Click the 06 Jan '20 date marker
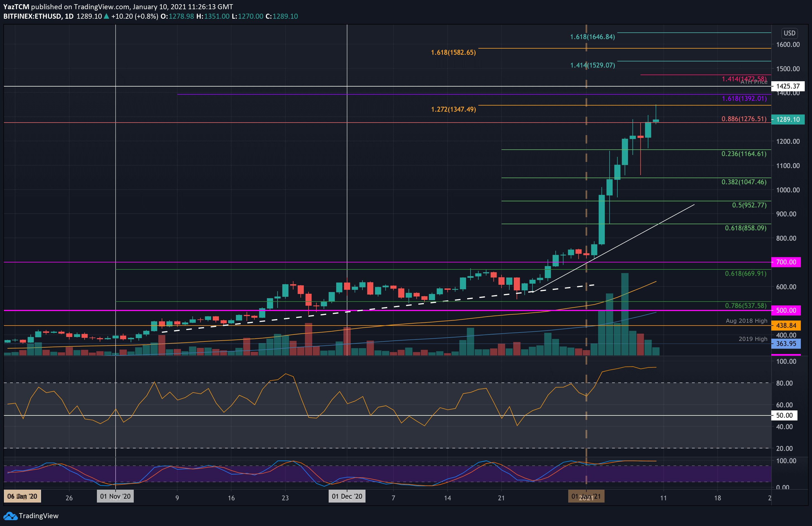The image size is (812, 526). point(22,496)
